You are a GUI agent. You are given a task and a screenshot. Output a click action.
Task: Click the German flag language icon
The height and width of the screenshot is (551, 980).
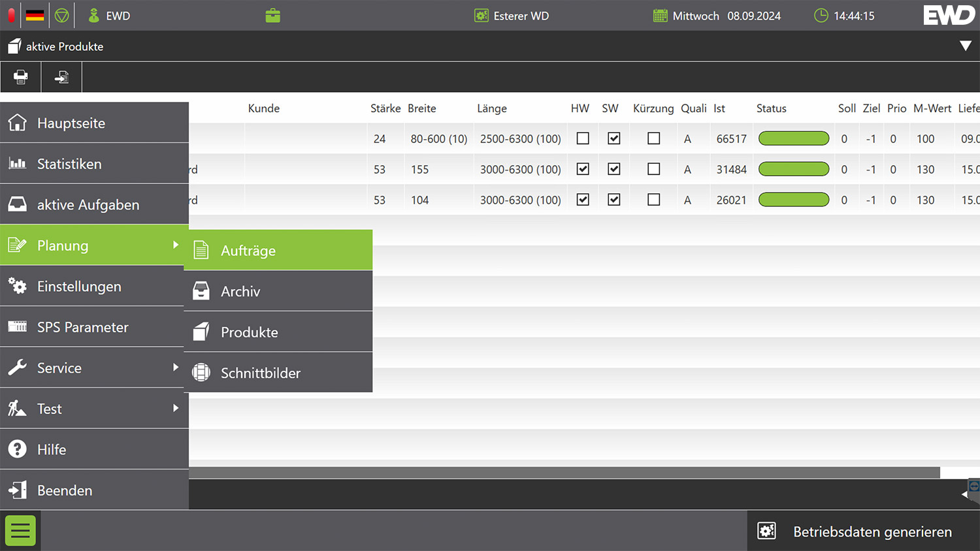[x=35, y=16]
